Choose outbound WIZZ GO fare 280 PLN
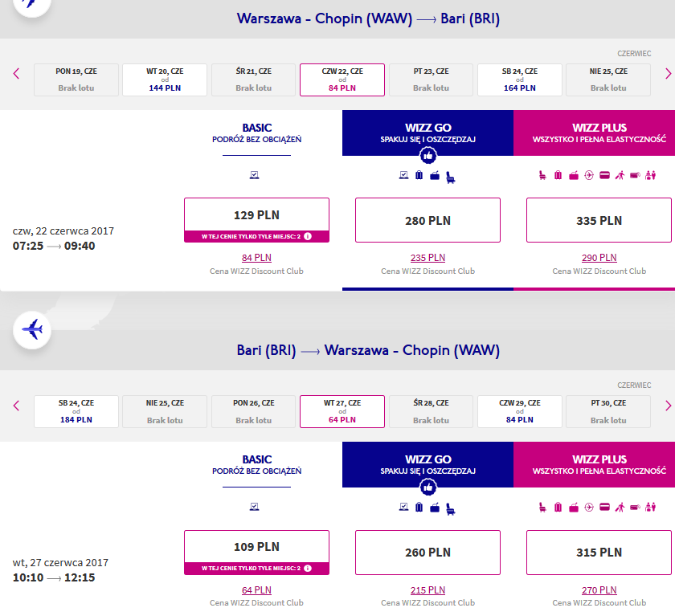 pyautogui.click(x=427, y=220)
